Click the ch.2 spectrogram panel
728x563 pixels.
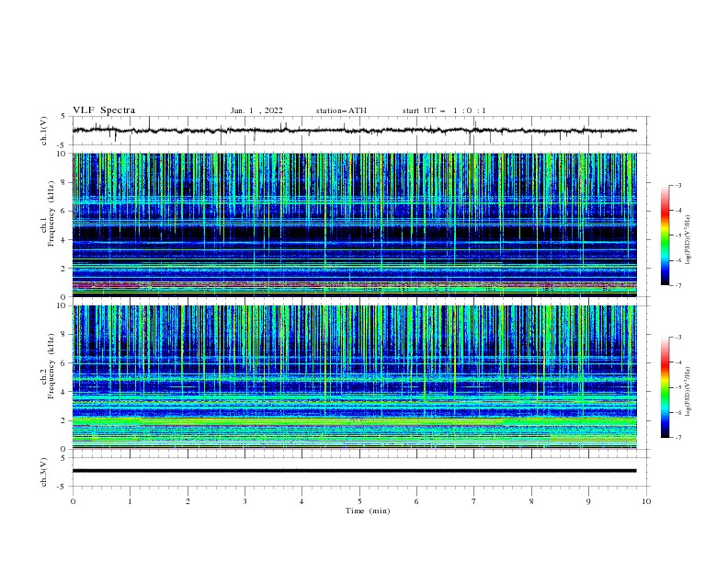coord(354,377)
